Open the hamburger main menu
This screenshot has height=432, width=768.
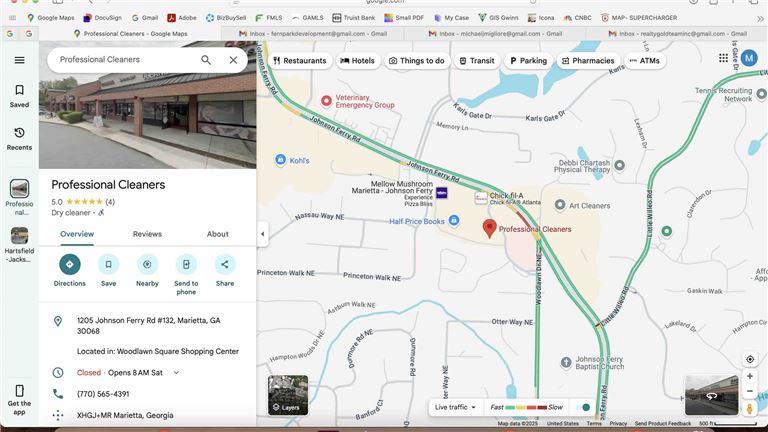pos(19,60)
